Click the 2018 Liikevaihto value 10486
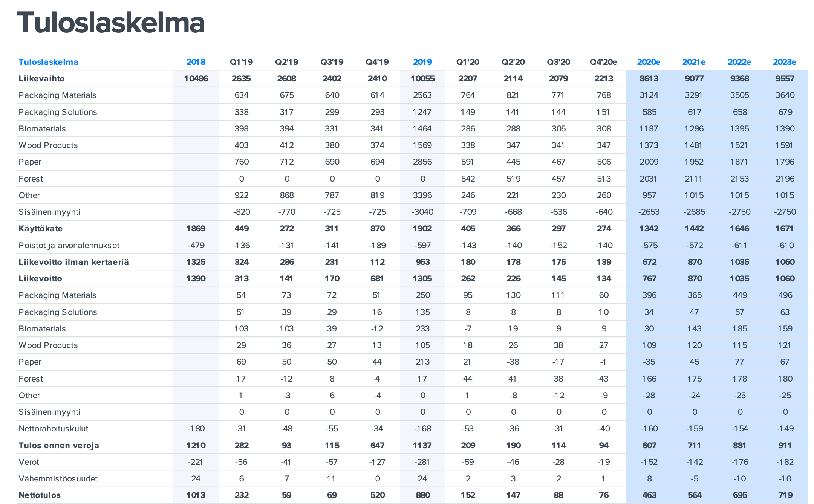 [x=196, y=79]
